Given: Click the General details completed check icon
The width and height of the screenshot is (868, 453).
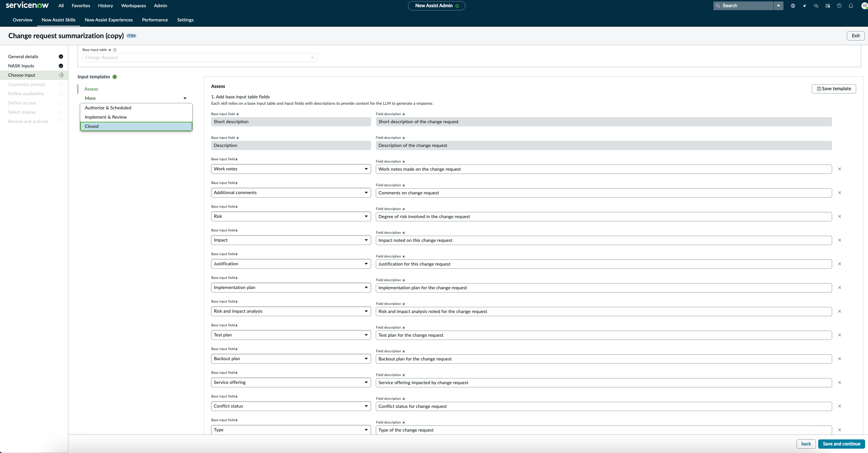Looking at the screenshot, I should pyautogui.click(x=61, y=56).
